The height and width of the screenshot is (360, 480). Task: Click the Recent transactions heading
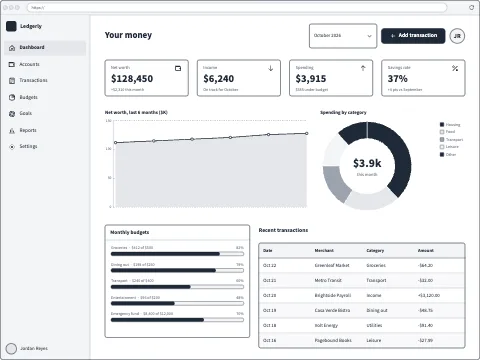pos(283,230)
